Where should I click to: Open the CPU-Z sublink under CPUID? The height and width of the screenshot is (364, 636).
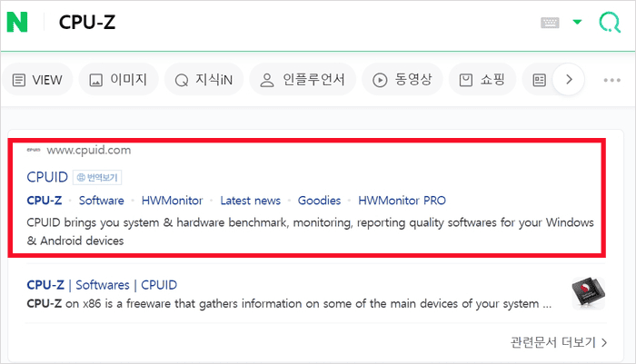point(45,201)
